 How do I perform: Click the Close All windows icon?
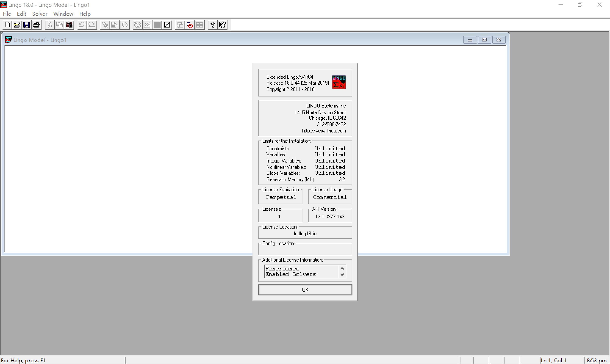click(x=190, y=25)
